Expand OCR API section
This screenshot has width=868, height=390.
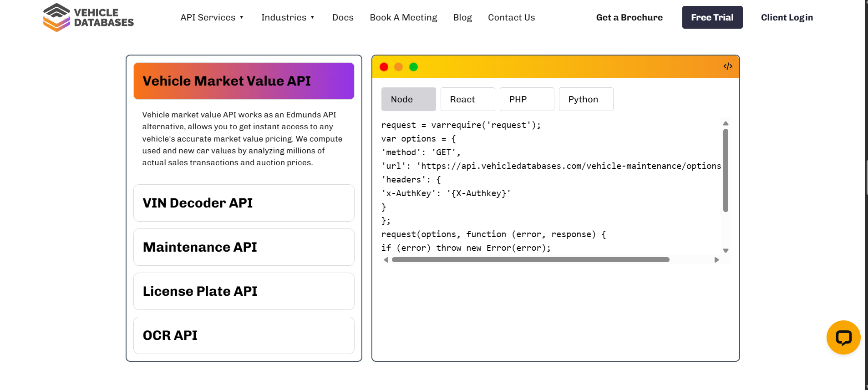[x=244, y=335]
